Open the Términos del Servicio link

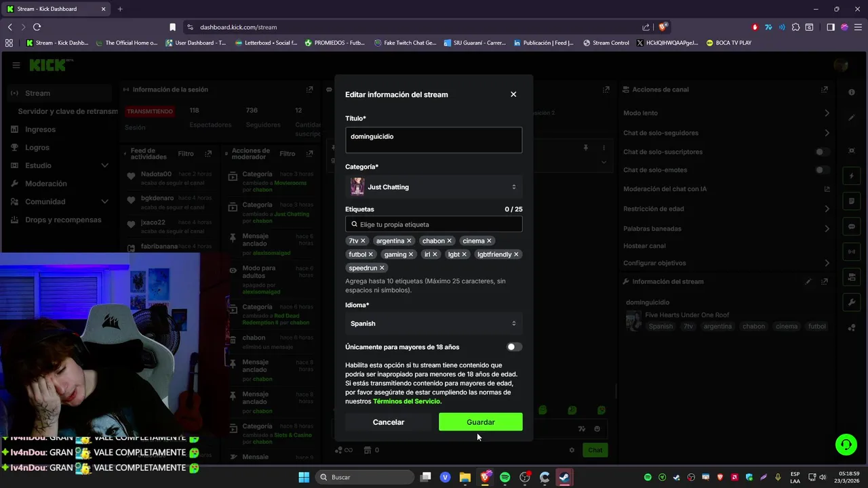coord(407,401)
